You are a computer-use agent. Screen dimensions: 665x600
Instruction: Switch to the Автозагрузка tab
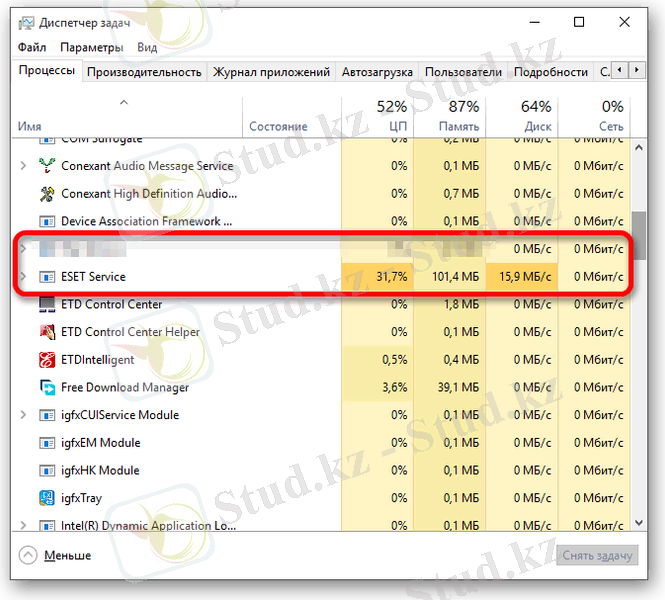(377, 72)
